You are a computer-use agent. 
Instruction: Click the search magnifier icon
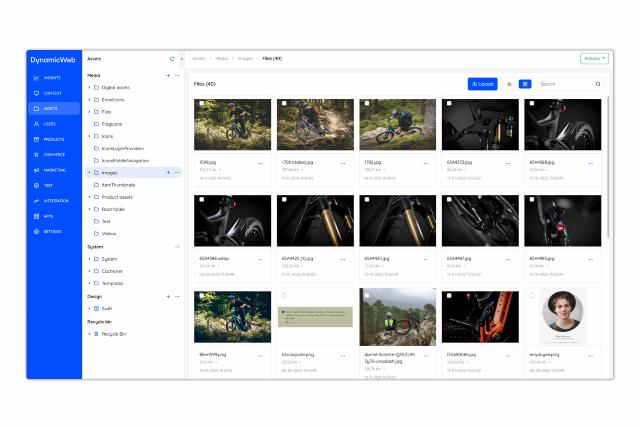(598, 84)
